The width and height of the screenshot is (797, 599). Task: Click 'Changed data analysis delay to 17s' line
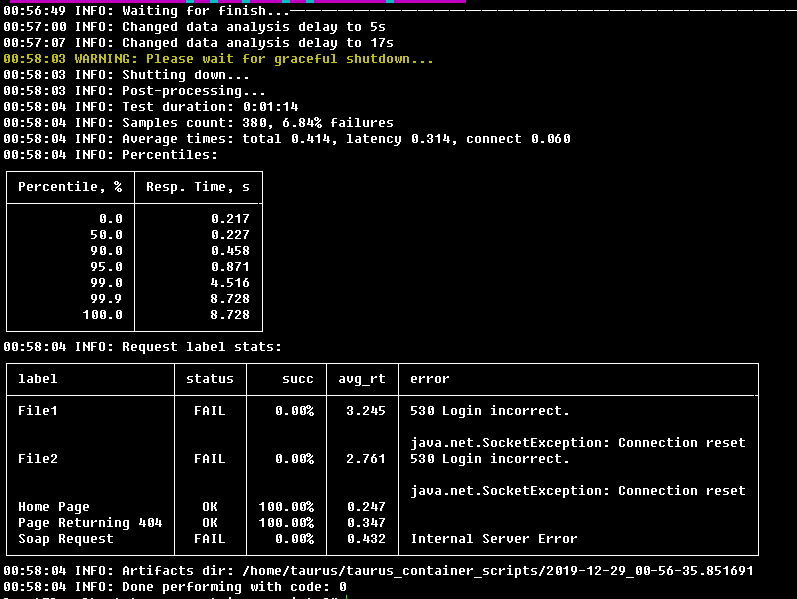[x=198, y=43]
